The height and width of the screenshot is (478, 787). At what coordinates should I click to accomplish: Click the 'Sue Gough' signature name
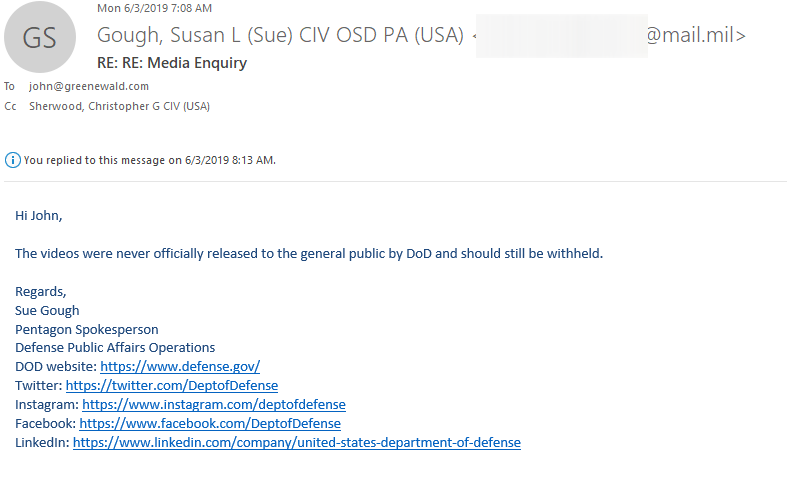point(47,311)
